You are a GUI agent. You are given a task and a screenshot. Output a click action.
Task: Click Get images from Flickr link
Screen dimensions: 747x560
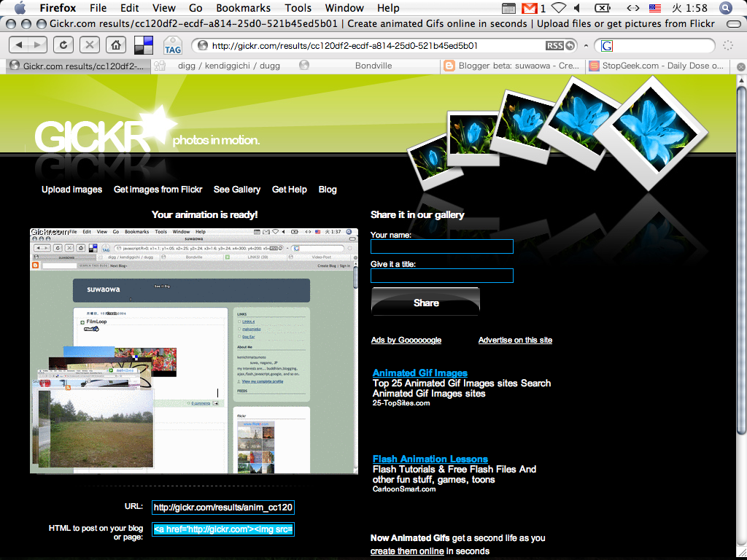click(158, 190)
